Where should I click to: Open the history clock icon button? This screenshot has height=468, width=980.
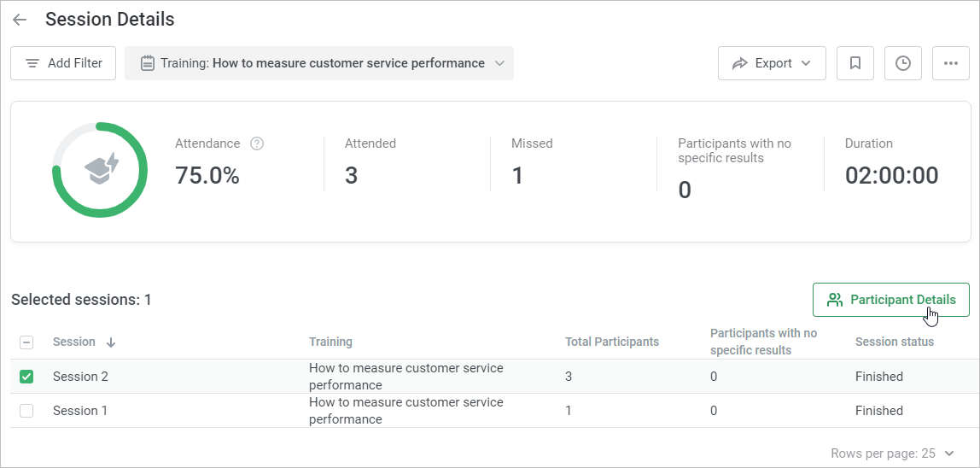click(x=902, y=63)
